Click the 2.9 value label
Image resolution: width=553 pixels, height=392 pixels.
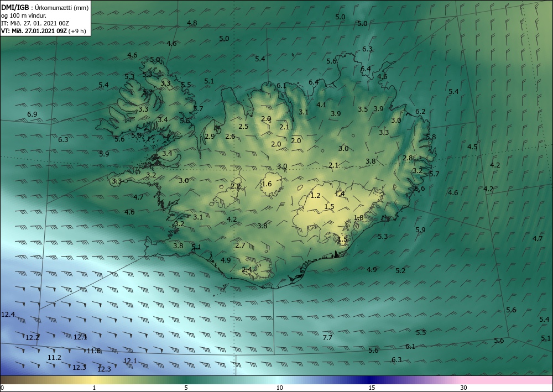click(210, 136)
